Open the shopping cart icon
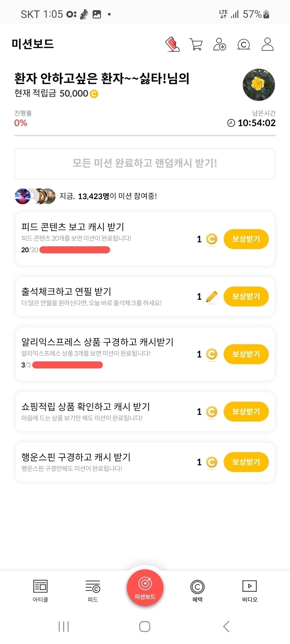The height and width of the screenshot is (644, 290). 196,44
